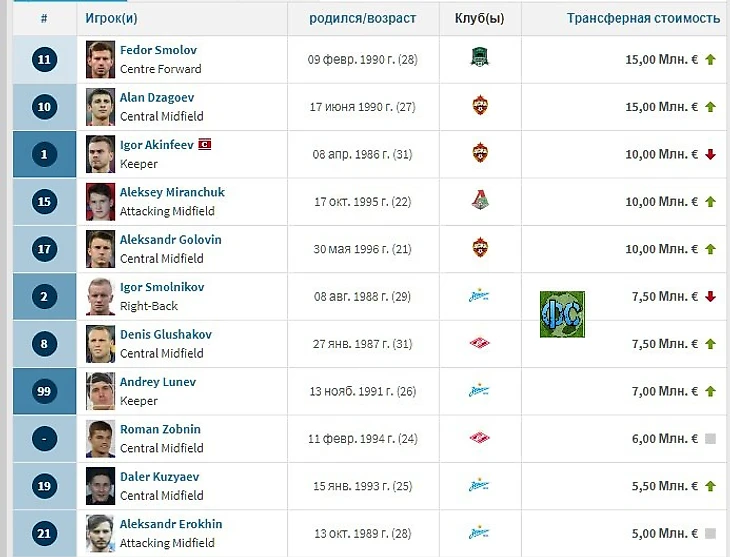This screenshot has width=730, height=557.
Task: Click Zenit club logo for Igor Smolnikov
Action: (480, 296)
